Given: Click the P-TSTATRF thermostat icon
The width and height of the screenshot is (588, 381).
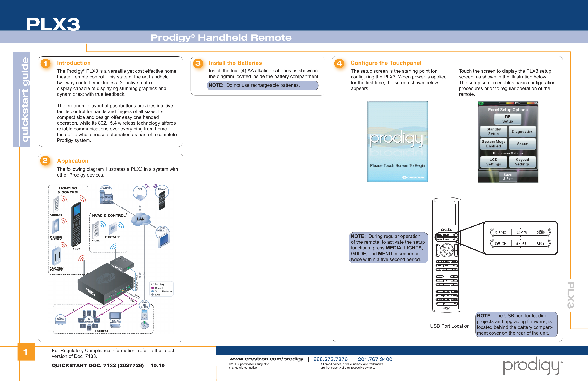Looking at the screenshot, I should [x=113, y=228].
